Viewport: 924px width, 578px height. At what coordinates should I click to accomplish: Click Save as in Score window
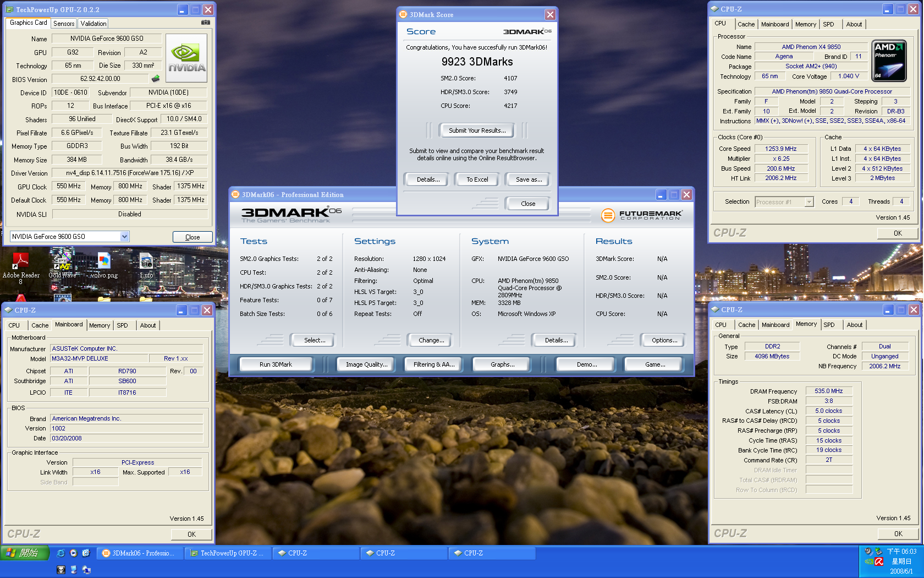coord(529,179)
